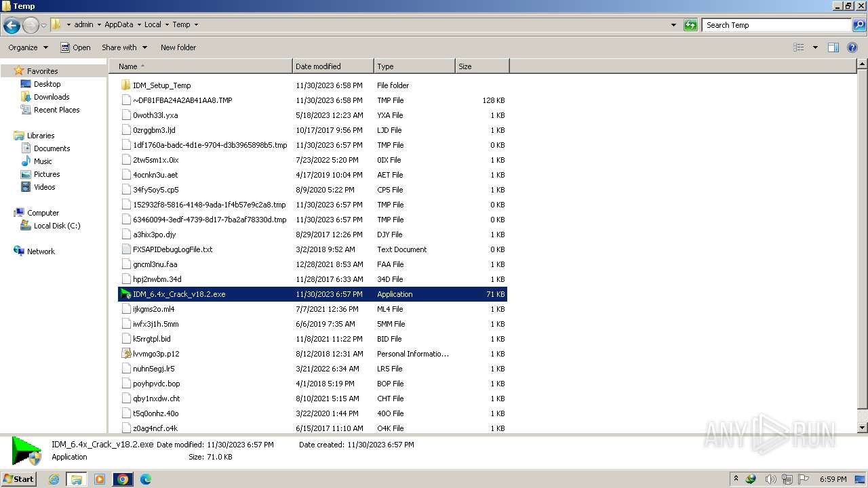The height and width of the screenshot is (488, 868).
Task: Select the lvvmgo3p.p12 certificate file icon
Action: [x=125, y=354]
